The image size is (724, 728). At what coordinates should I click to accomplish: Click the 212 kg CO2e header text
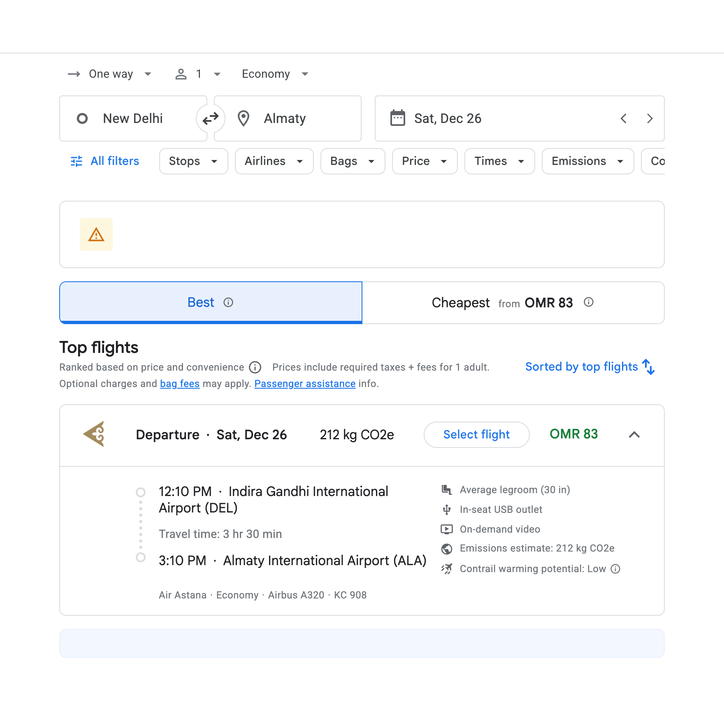(x=357, y=435)
